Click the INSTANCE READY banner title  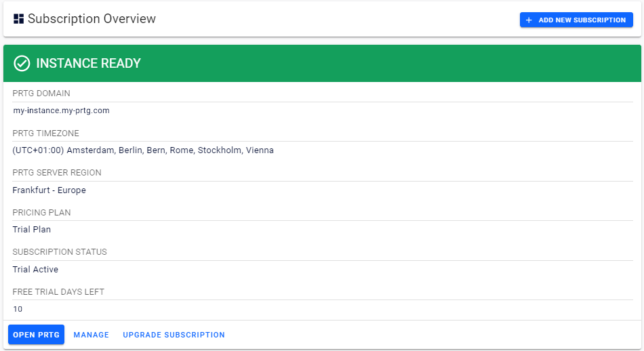[88, 64]
